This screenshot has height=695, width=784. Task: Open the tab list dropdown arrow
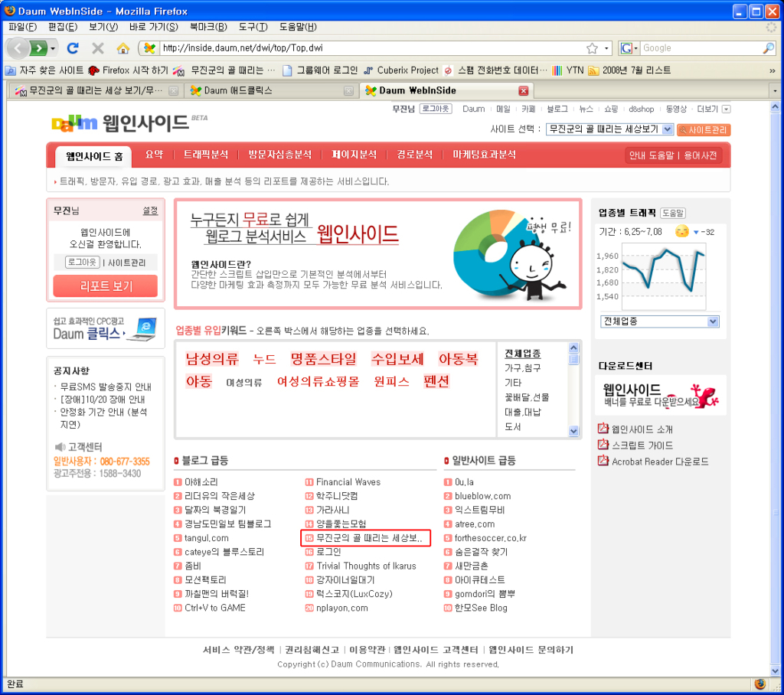click(775, 91)
